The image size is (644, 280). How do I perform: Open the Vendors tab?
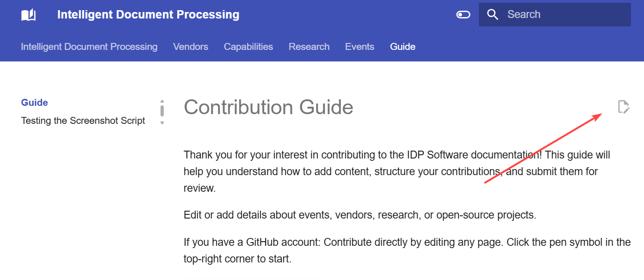191,47
